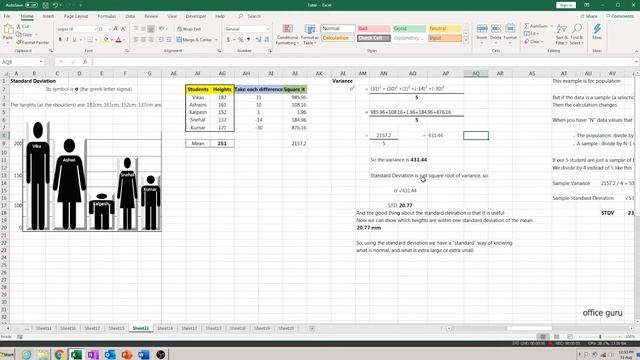Click the Save icon in title bar
This screenshot has height=360, width=640.
46,5
